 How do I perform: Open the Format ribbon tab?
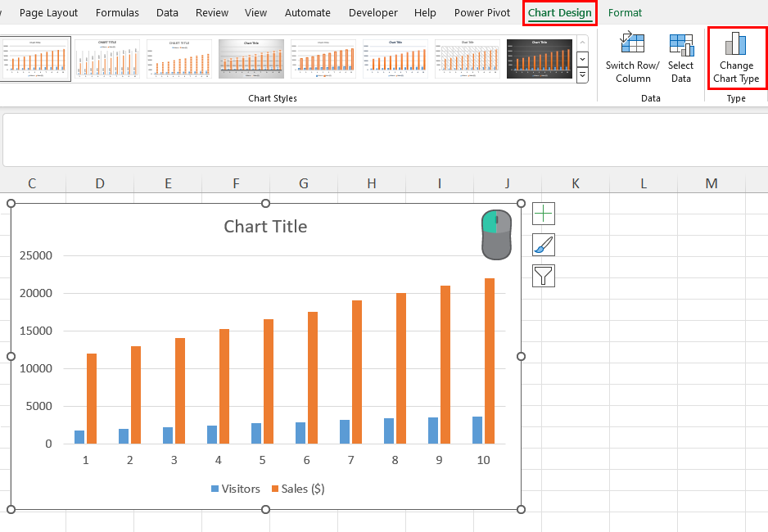pyautogui.click(x=625, y=13)
